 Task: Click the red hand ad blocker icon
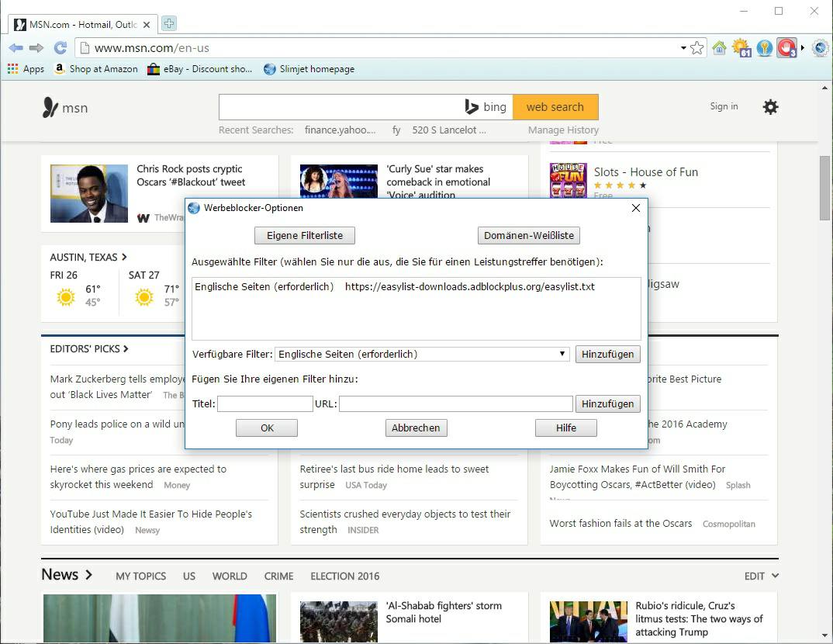(x=786, y=48)
